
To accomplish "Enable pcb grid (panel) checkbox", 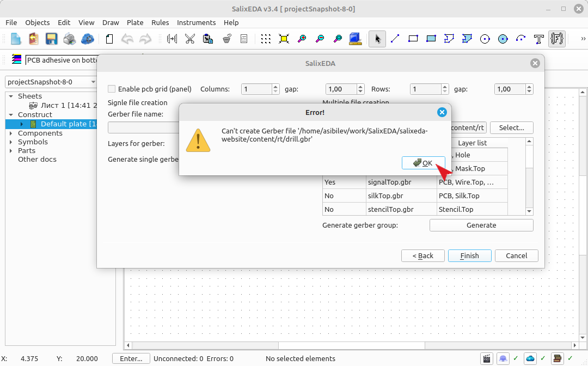I will [112, 89].
